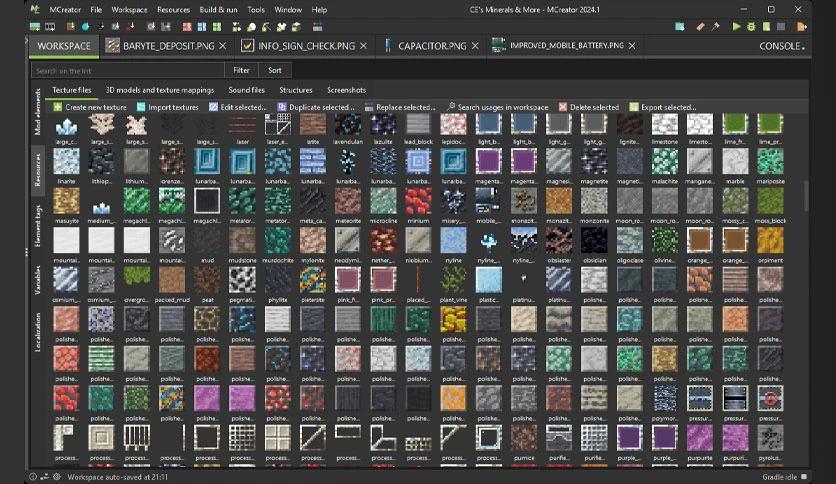Click the green Run client play icon
The width and height of the screenshot is (836, 484).
point(736,27)
